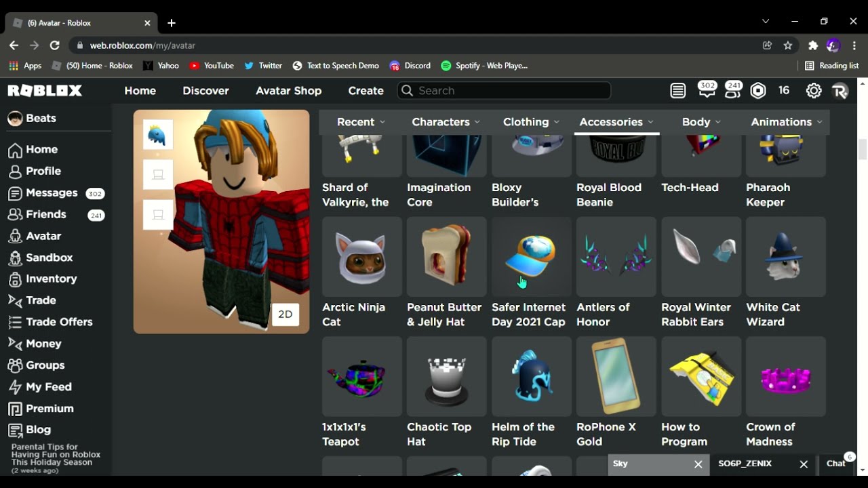This screenshot has width=868, height=488.
Task: Go back in browser history
Action: pyautogui.click(x=14, y=45)
